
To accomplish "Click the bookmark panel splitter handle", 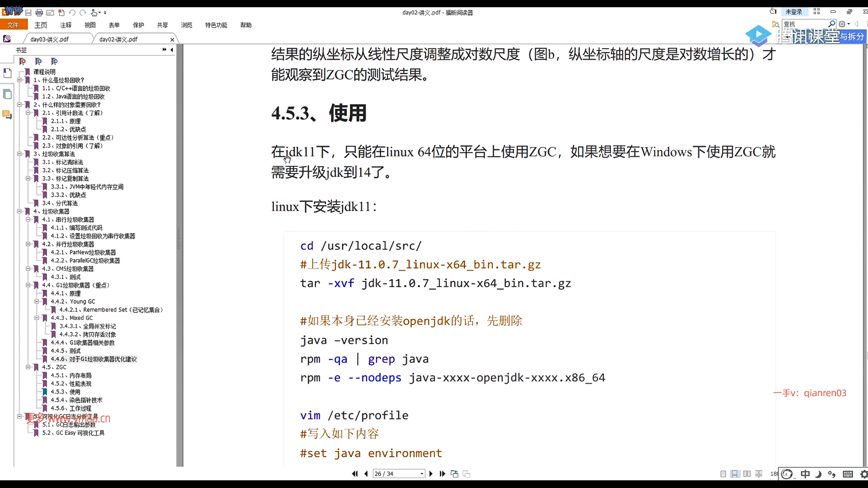I will click(x=179, y=239).
